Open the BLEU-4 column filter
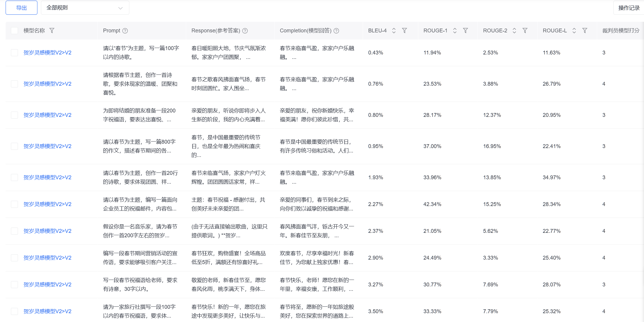644x322 pixels. 404,31
